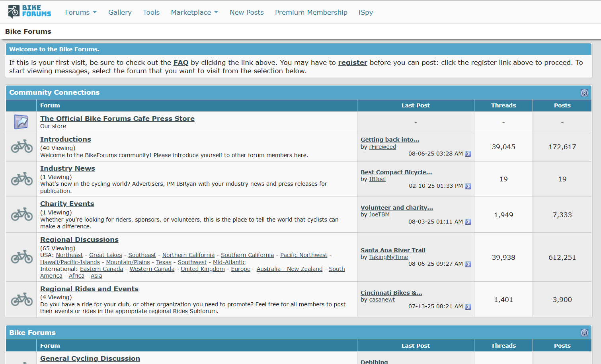Click the register link in welcome message
601x364 pixels.
353,62
